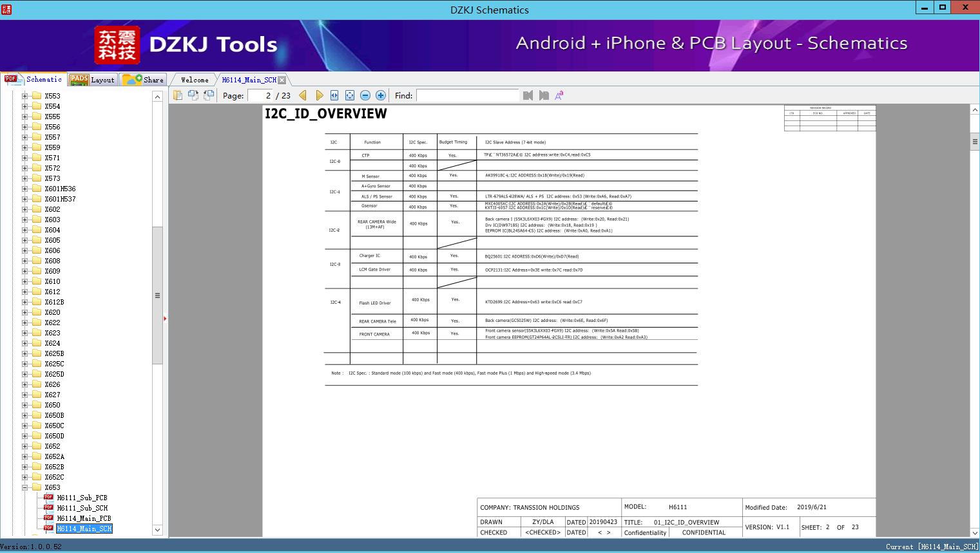Open the Welcome document tab
The height and width of the screenshot is (553, 980).
coord(195,80)
